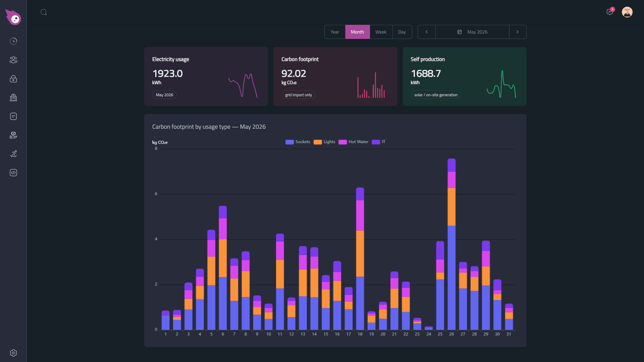
Task: Click the stacked bar for day 5
Action: pos(211,280)
